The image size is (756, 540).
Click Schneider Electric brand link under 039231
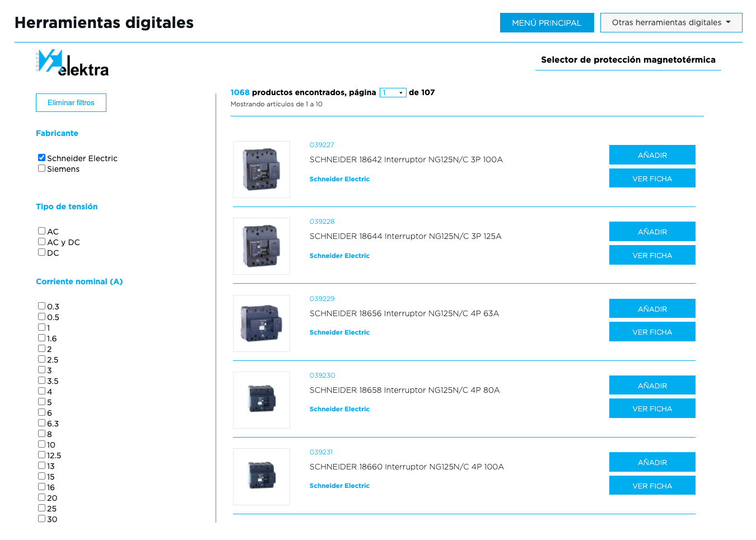click(x=339, y=486)
